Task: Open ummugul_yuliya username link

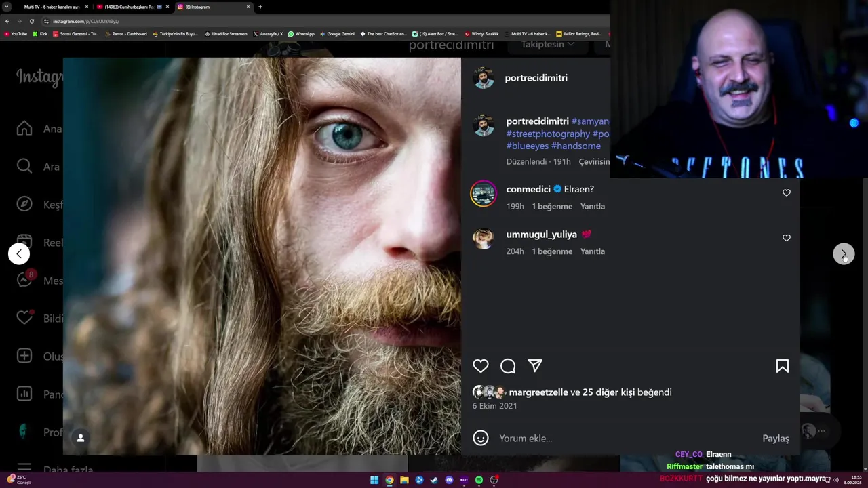Action: tap(541, 235)
